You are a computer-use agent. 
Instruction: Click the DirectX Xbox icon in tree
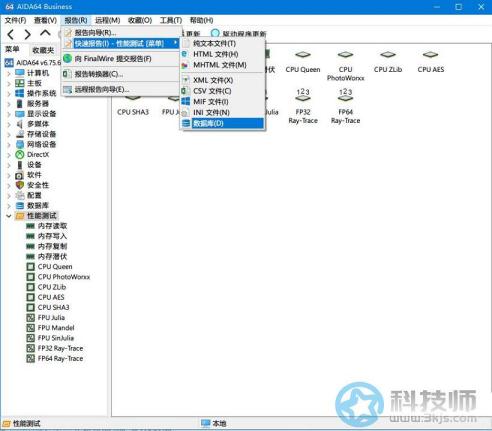pyautogui.click(x=20, y=155)
